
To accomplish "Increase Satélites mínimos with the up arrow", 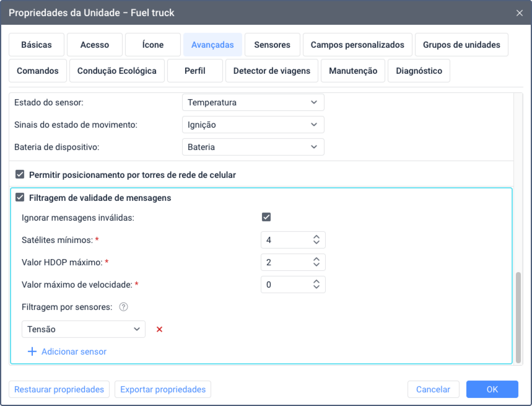I will point(316,237).
